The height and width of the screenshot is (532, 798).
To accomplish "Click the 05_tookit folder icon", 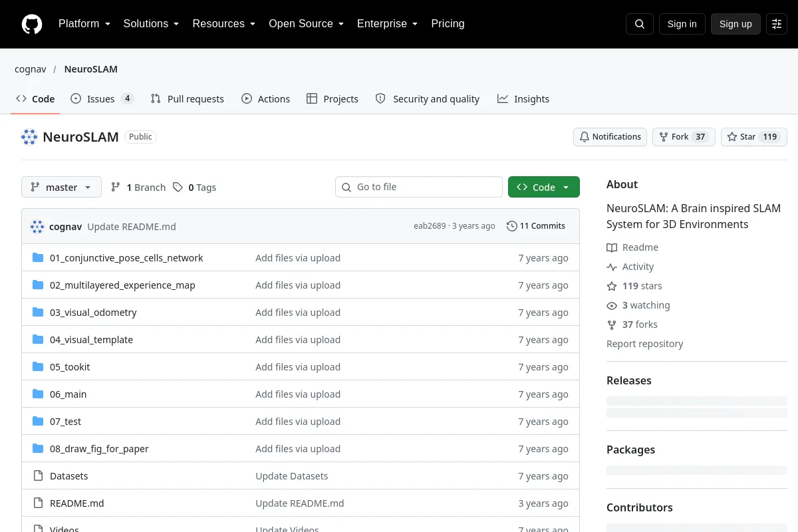I will tap(38, 366).
